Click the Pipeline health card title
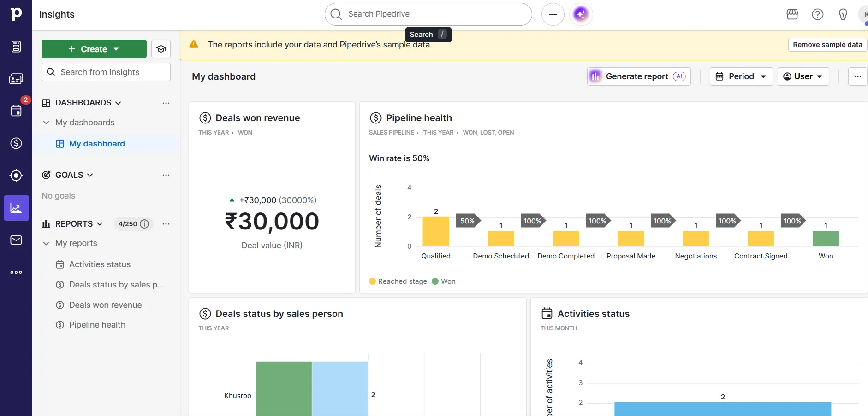The image size is (868, 416). pyautogui.click(x=419, y=118)
